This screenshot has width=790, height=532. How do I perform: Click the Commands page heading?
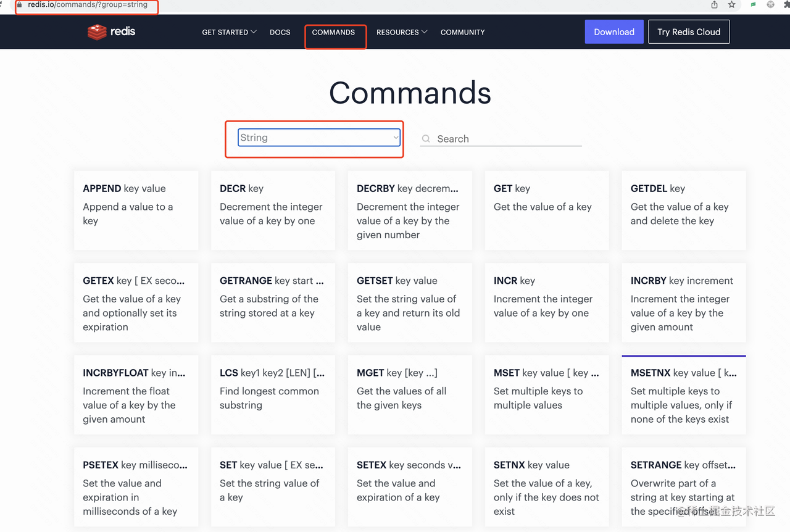pyautogui.click(x=410, y=93)
